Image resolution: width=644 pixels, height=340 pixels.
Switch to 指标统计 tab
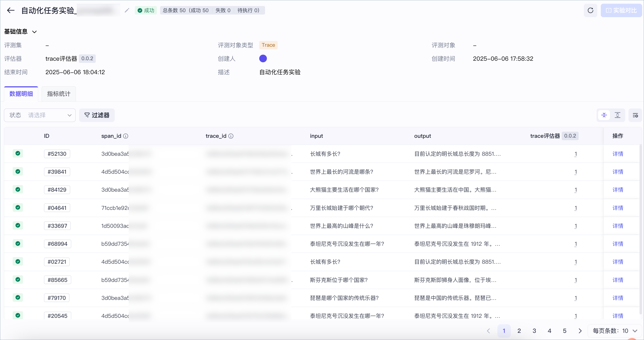pos(59,94)
